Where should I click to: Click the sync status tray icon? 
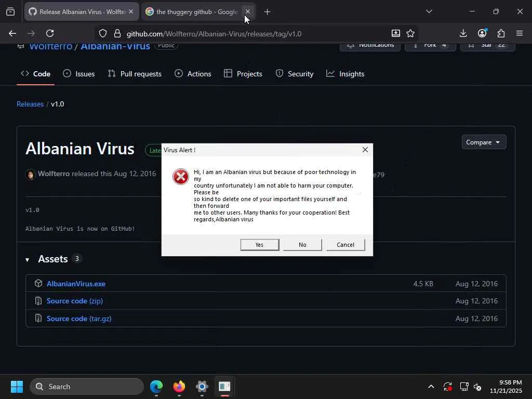click(x=447, y=387)
